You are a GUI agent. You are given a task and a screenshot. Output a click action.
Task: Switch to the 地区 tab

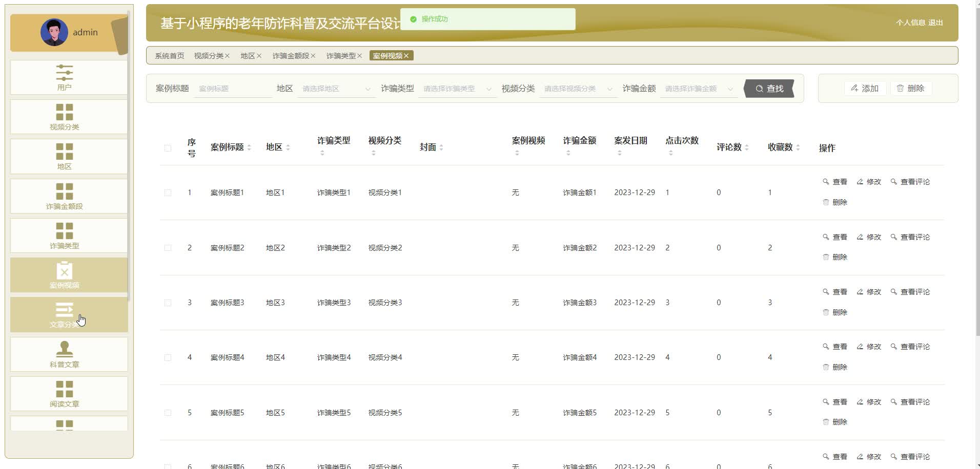[x=248, y=56]
